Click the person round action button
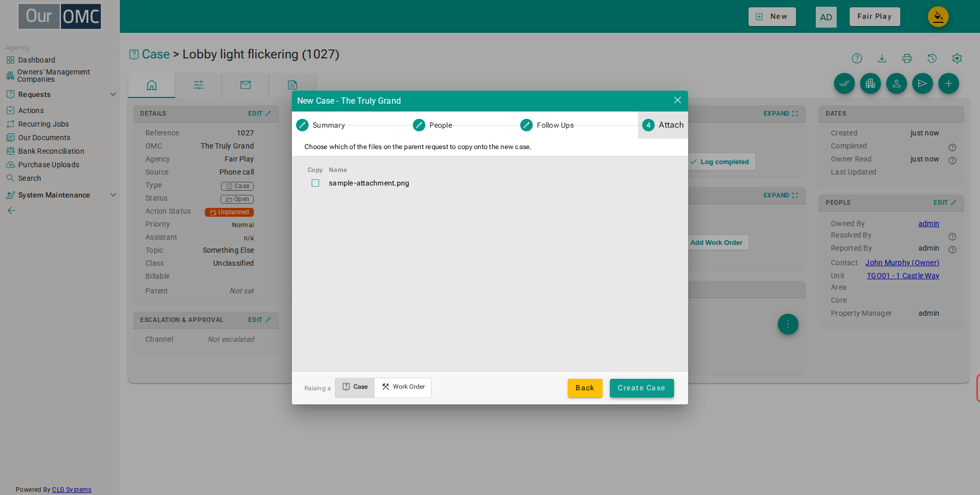The width and height of the screenshot is (980, 495). [x=897, y=83]
